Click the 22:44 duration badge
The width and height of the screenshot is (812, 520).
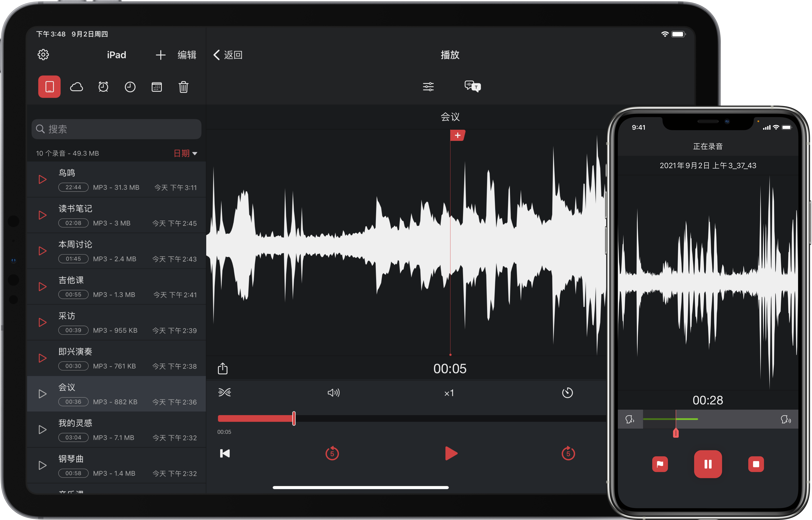[73, 187]
